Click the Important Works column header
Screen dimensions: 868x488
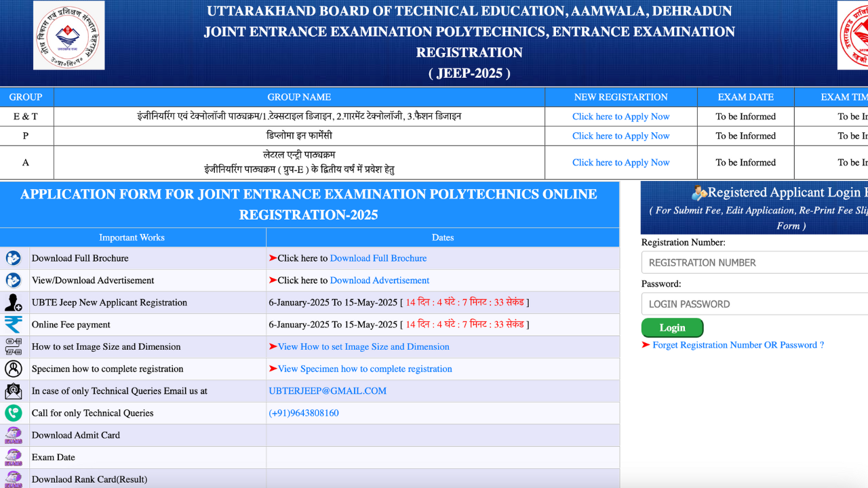132,237
